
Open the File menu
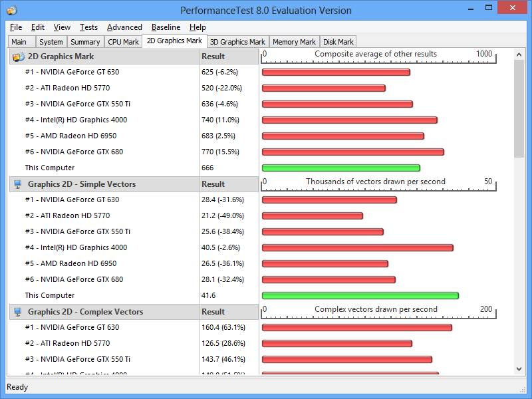16,27
